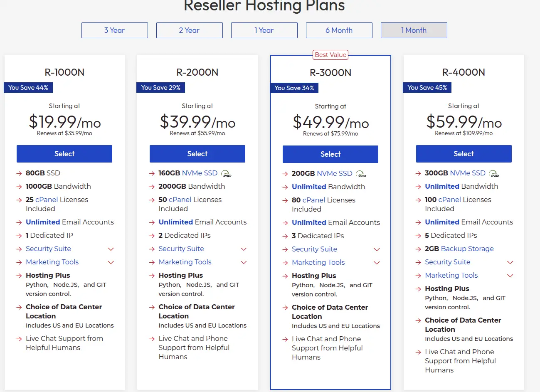The image size is (540, 392).
Task: Click the Best Value badge
Action: coord(330,55)
